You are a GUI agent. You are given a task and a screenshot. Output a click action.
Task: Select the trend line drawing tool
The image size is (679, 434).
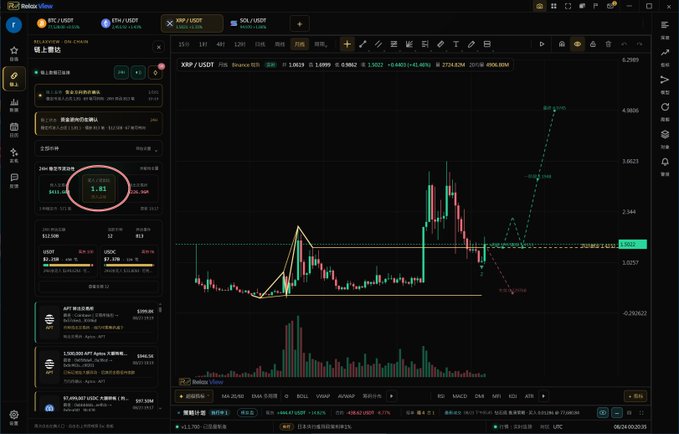pyautogui.click(x=363, y=44)
